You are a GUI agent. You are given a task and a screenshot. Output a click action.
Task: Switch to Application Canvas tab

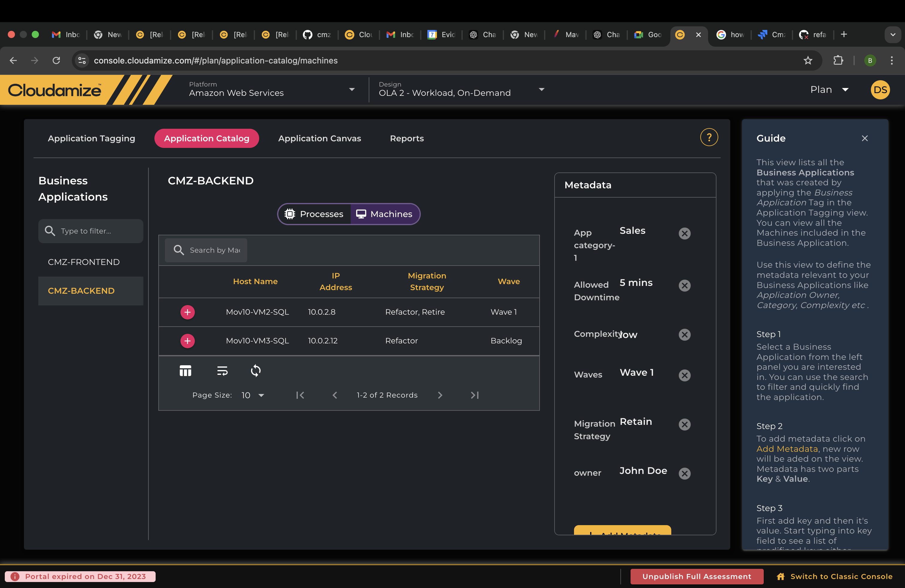(x=319, y=138)
